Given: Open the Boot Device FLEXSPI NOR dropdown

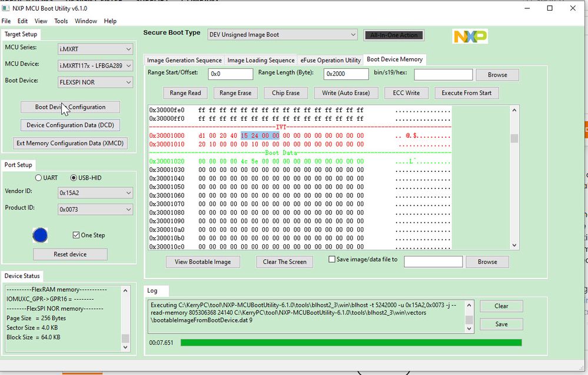Looking at the screenshot, I should 95,82.
